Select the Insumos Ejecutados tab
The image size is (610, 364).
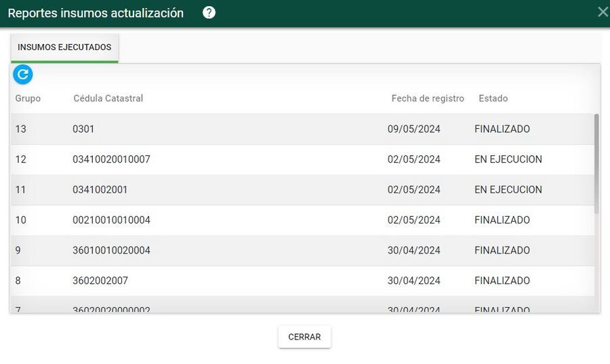64,47
